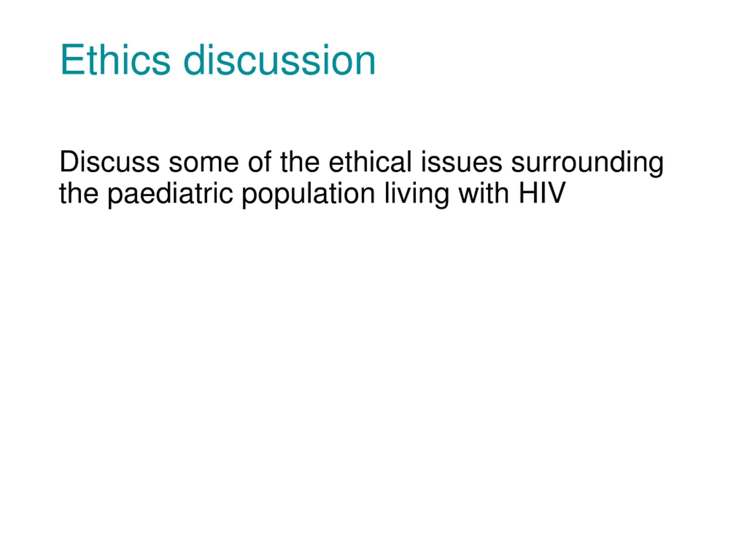Screen dimensions: 747x560
Task: Click the word "paediatric" in the second line
Action: [170, 194]
